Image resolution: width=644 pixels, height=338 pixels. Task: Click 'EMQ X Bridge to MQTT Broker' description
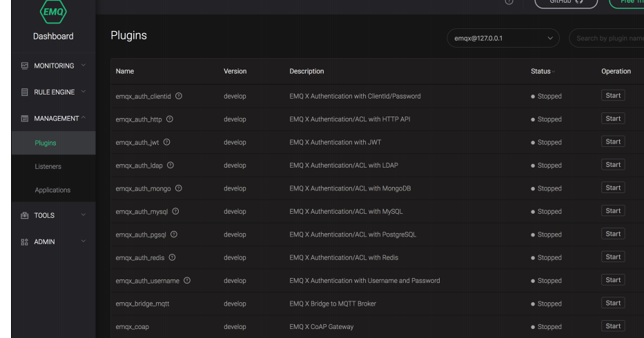[x=333, y=304]
